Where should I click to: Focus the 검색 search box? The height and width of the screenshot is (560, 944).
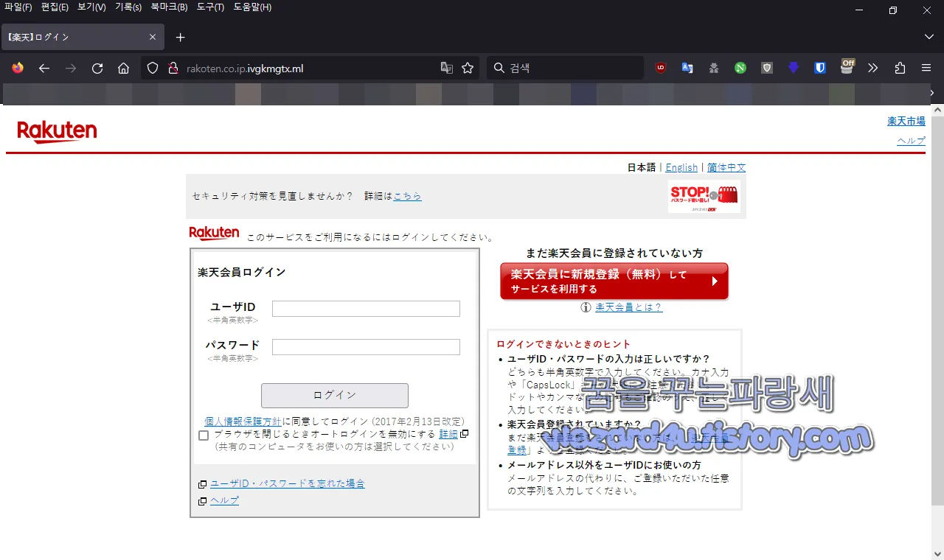pyautogui.click(x=565, y=68)
